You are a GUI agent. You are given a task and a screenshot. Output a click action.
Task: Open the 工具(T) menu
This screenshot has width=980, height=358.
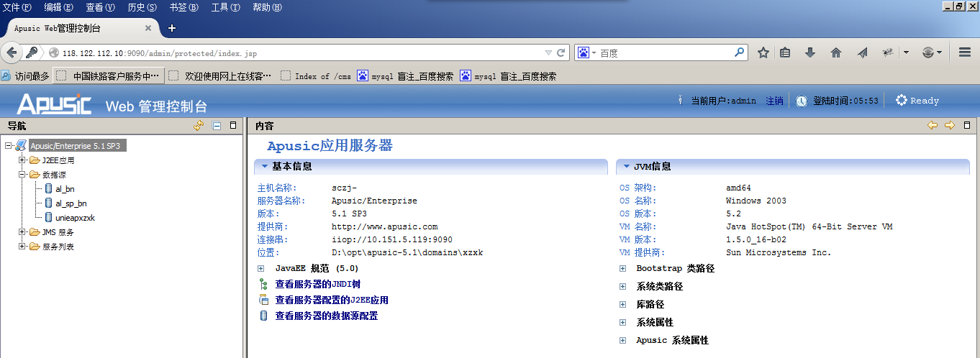point(225,7)
